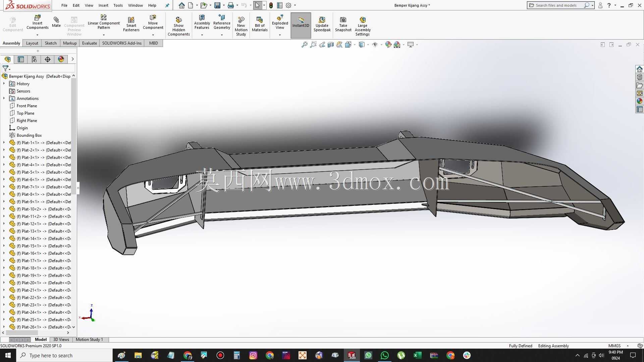The height and width of the screenshot is (362, 644).
Task: Open the File menu
Action: click(x=64, y=5)
